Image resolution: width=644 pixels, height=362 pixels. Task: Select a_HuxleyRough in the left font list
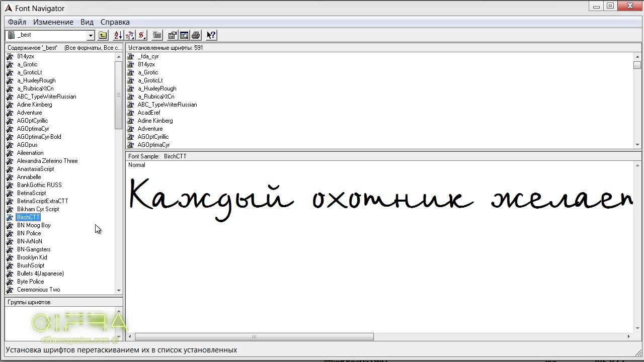(x=36, y=80)
